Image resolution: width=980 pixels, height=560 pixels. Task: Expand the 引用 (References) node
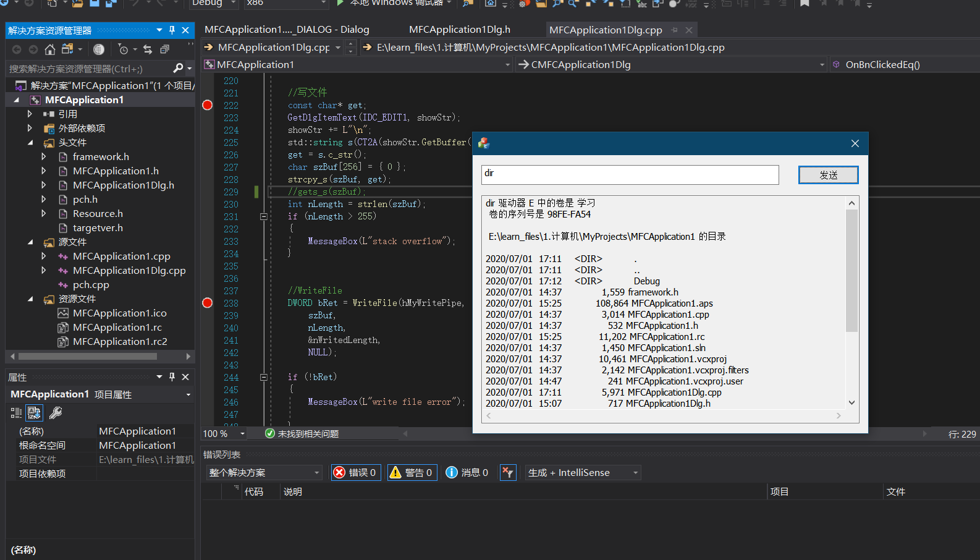(x=30, y=114)
